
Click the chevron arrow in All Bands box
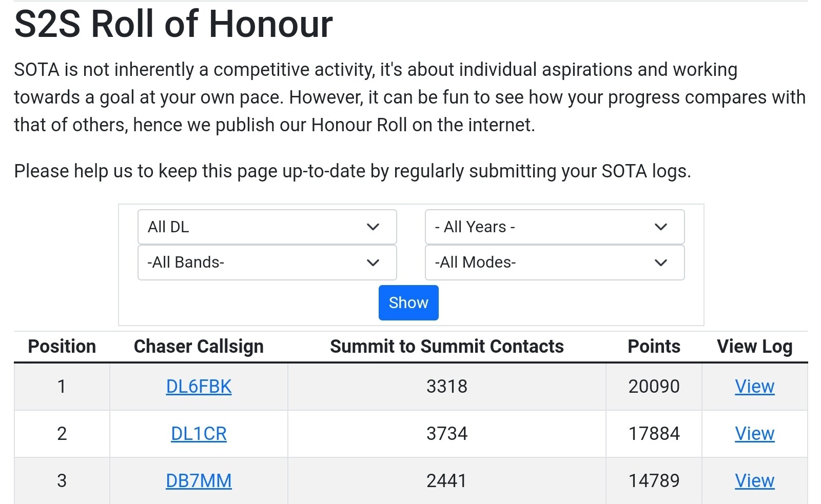tap(373, 263)
